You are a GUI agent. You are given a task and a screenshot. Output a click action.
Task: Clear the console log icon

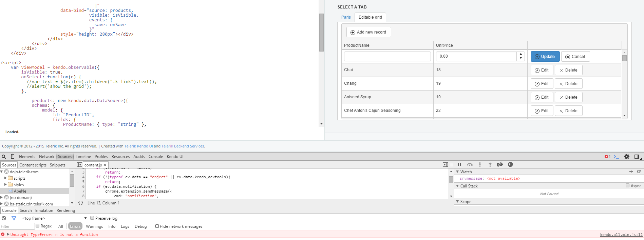(x=4, y=218)
